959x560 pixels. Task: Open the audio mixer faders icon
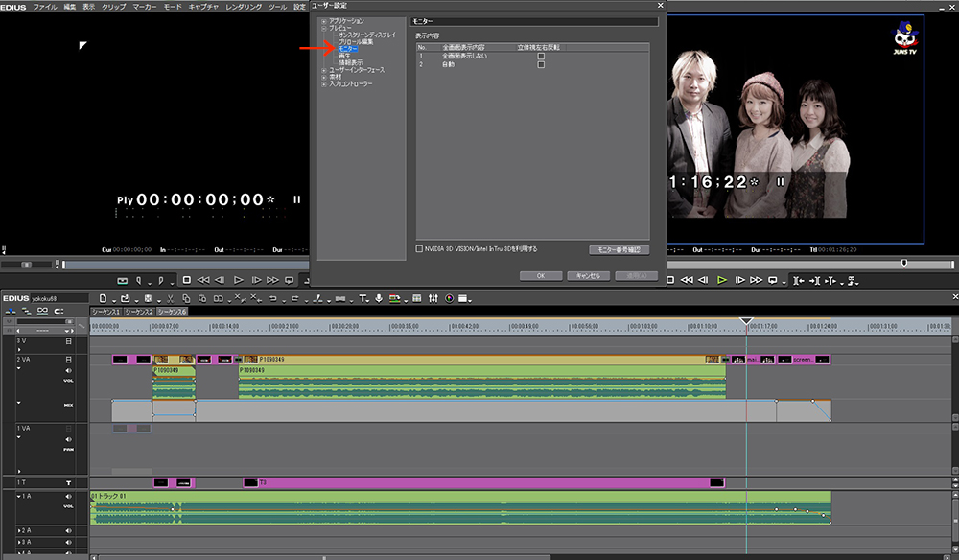click(x=433, y=298)
